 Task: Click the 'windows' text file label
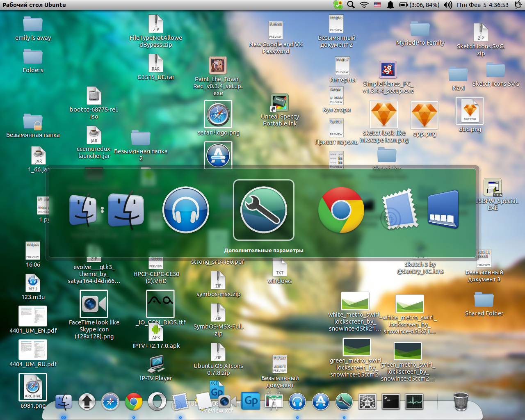click(x=280, y=281)
